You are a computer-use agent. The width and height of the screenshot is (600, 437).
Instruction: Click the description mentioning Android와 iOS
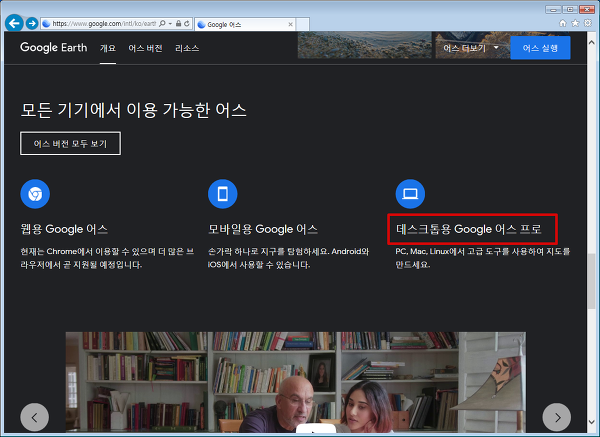pos(289,258)
